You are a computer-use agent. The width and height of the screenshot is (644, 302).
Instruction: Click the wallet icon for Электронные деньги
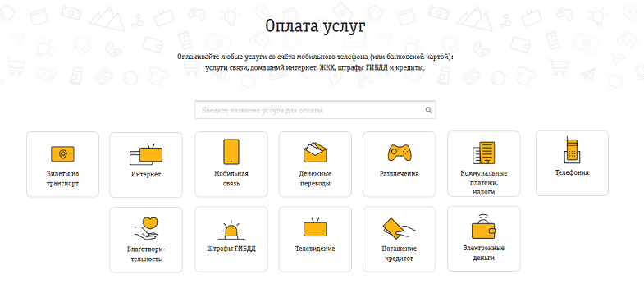click(x=483, y=226)
